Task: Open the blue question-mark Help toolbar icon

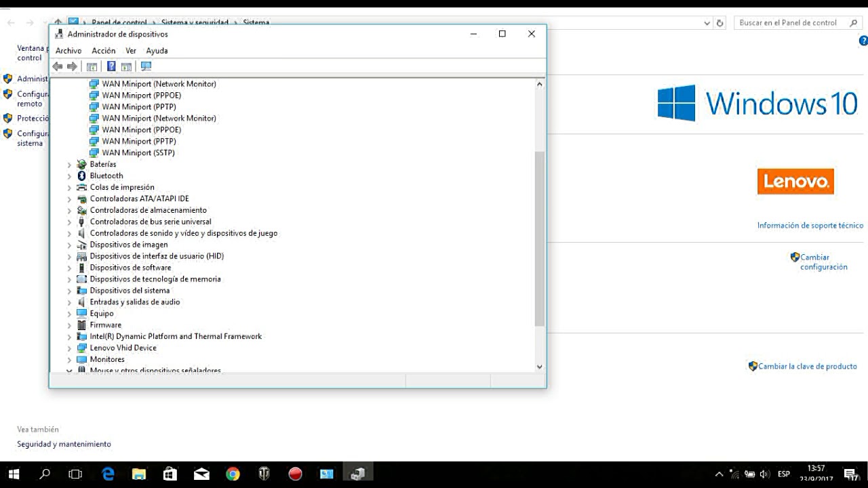Action: coord(111,66)
